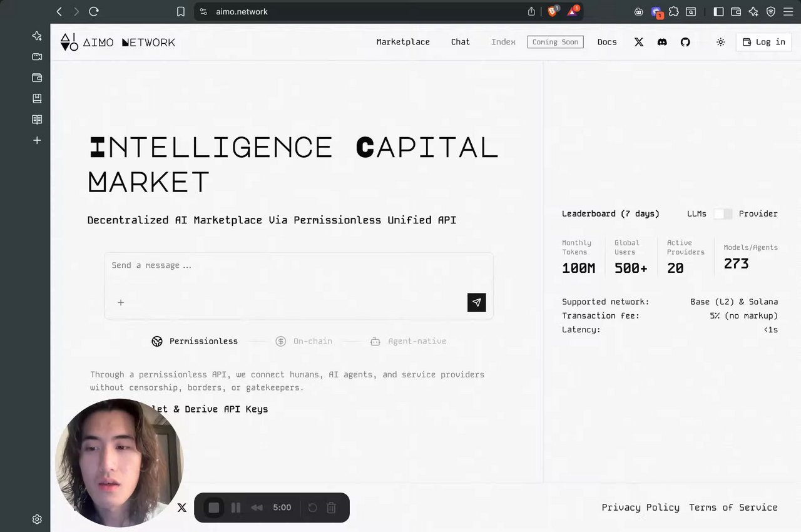Select the On-chain tab
The width and height of the screenshot is (801, 532).
pyautogui.click(x=304, y=341)
